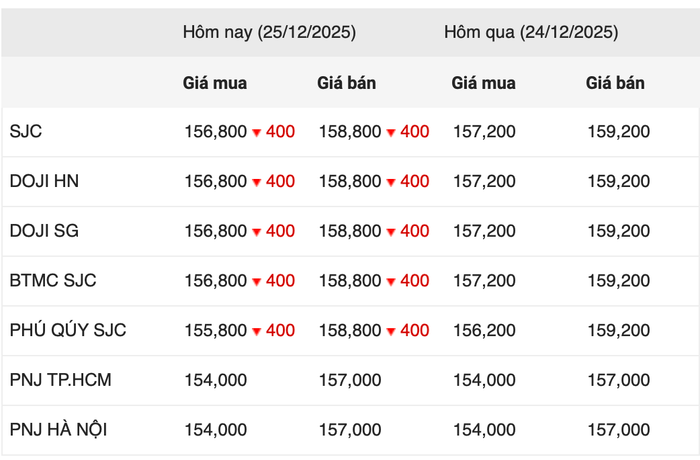Click the PHÚ QUÝ SJC brand name
The width and height of the screenshot is (700, 460).
(x=68, y=330)
